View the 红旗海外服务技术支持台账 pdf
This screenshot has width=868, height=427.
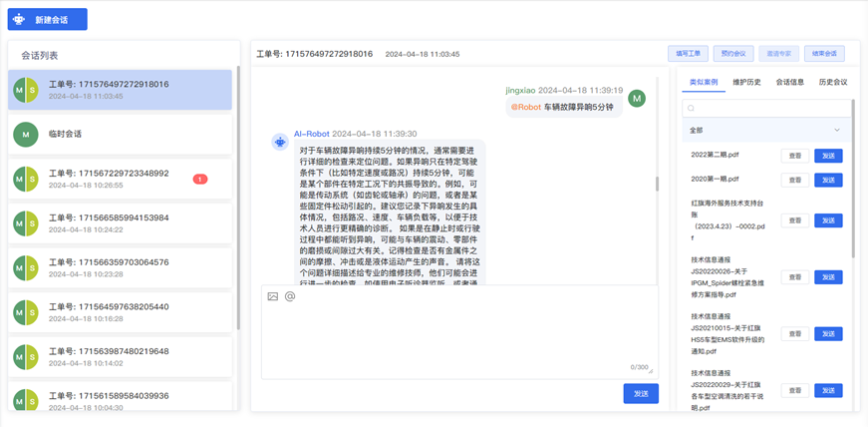coord(795,220)
